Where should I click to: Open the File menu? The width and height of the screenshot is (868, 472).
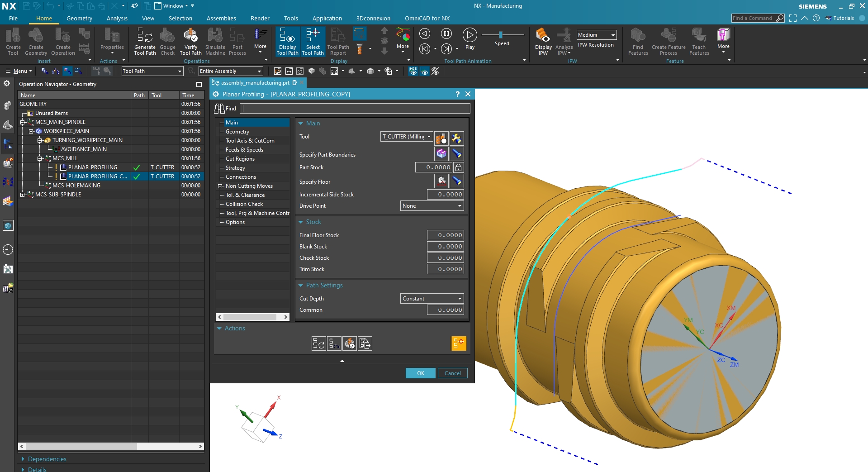click(x=13, y=19)
